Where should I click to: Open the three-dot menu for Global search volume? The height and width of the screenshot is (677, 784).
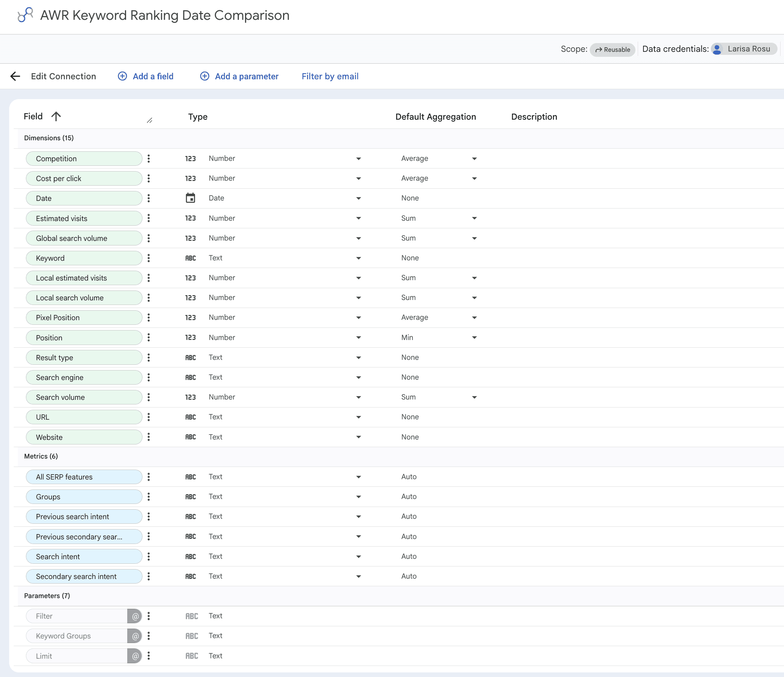pos(149,238)
